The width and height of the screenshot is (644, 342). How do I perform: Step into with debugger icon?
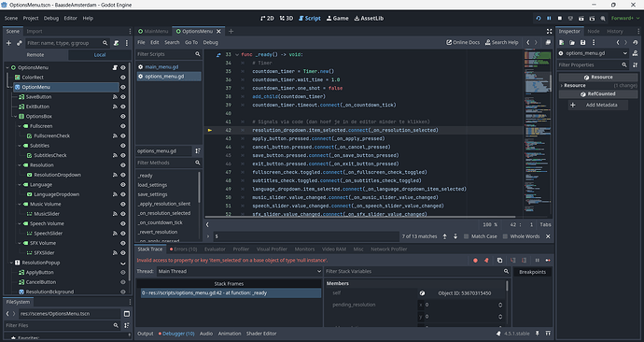tap(512, 260)
